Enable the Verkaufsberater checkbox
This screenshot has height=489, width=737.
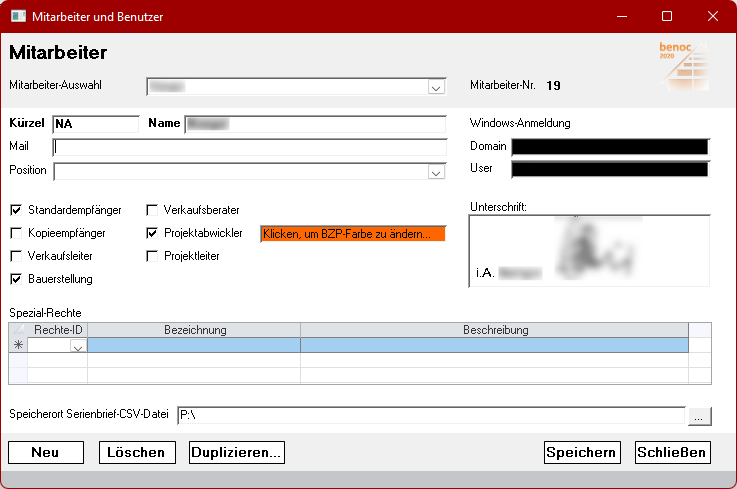[152, 211]
